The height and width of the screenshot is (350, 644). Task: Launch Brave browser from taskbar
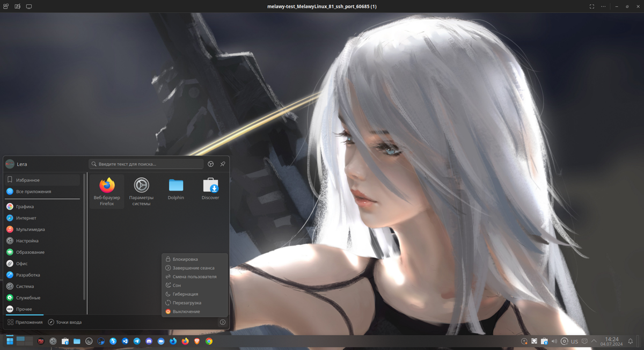coord(197,341)
